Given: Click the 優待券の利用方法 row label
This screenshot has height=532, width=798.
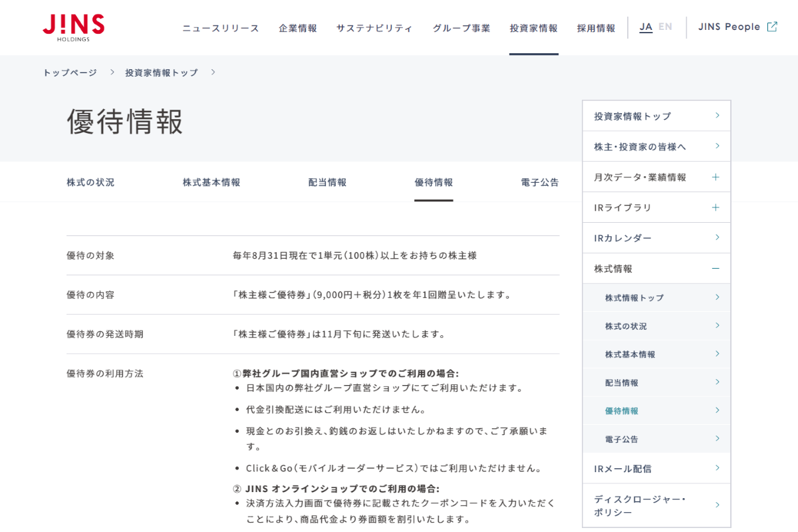Looking at the screenshot, I should (x=105, y=373).
